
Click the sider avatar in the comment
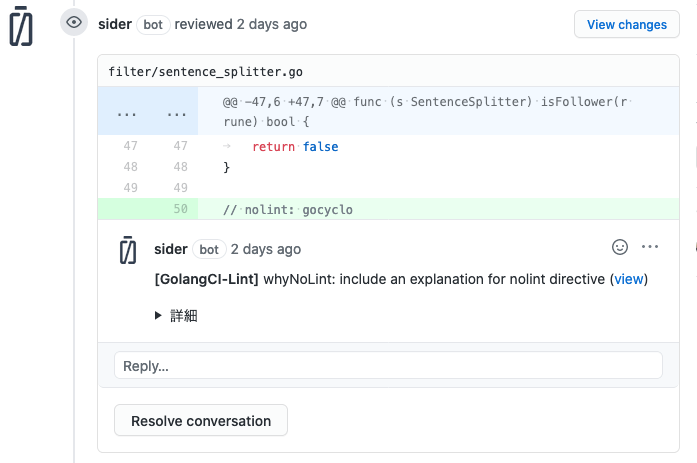[x=128, y=250]
